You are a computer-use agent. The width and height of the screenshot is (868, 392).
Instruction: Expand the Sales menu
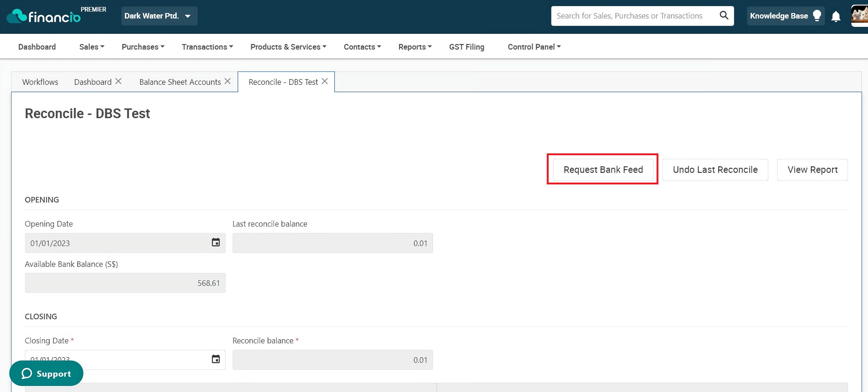tap(92, 47)
